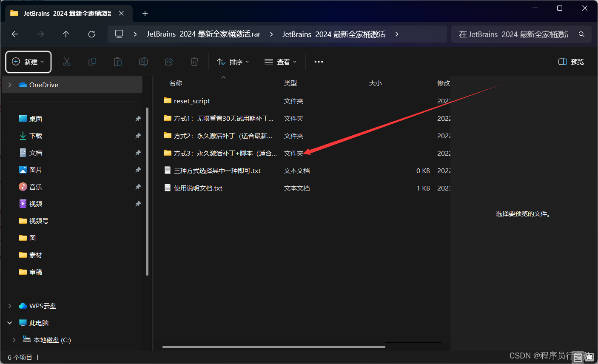Go up one folder level

point(66,34)
